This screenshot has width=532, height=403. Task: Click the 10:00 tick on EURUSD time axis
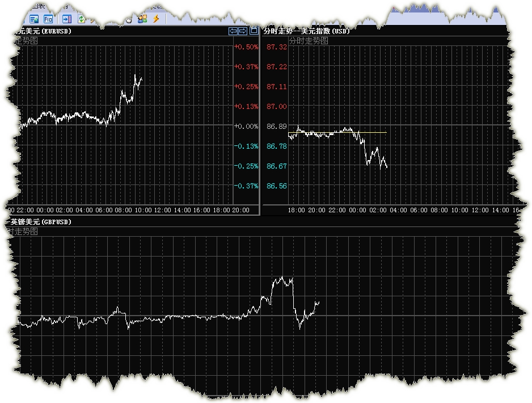click(x=143, y=210)
